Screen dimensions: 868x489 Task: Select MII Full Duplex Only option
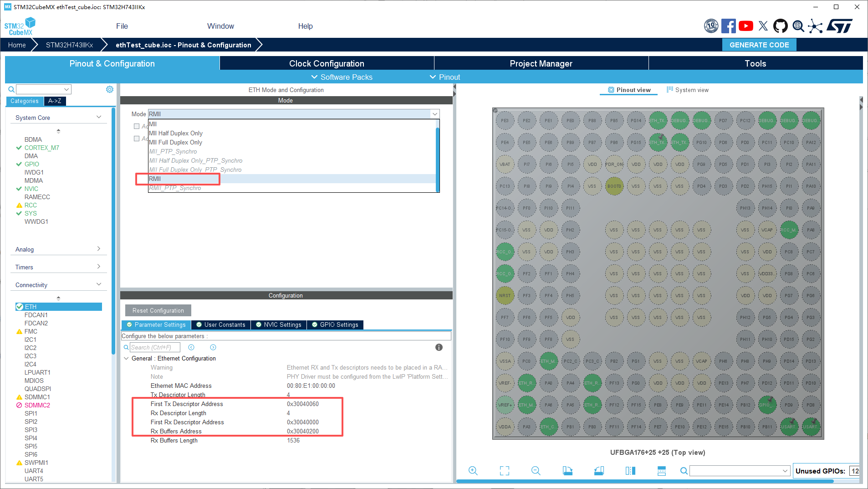pos(292,142)
